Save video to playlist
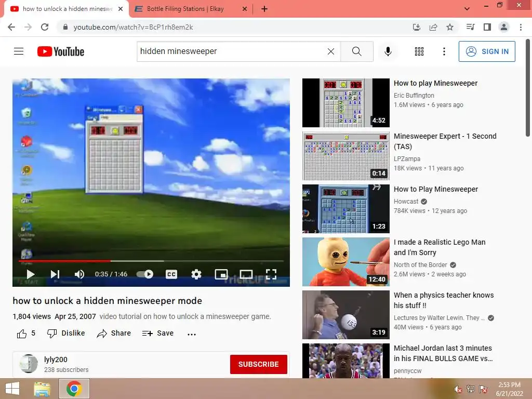The width and height of the screenshot is (532, 399). click(158, 333)
